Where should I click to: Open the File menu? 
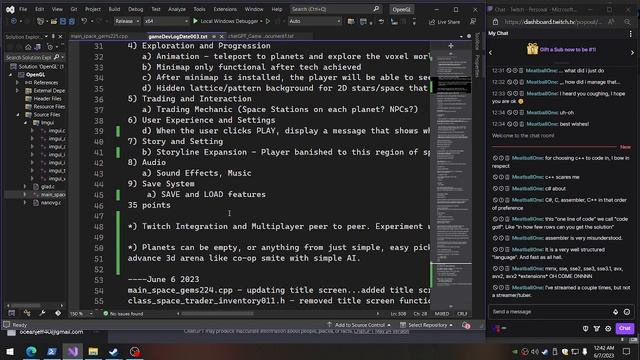[x=23, y=9]
